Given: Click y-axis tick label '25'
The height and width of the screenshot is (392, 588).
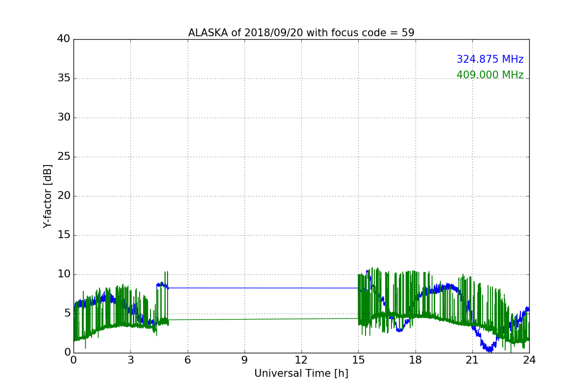Looking at the screenshot, I should 64,157.
